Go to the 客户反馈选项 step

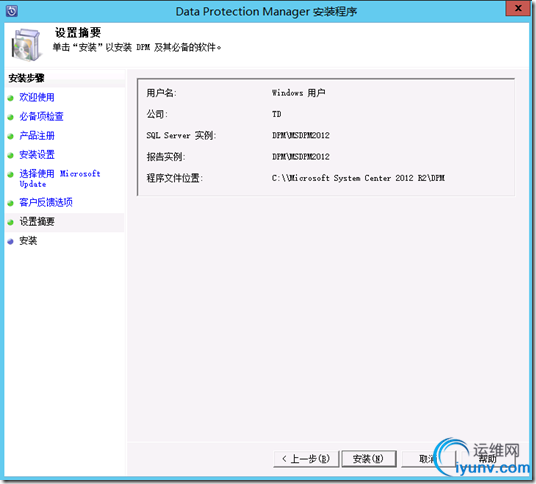(x=45, y=202)
